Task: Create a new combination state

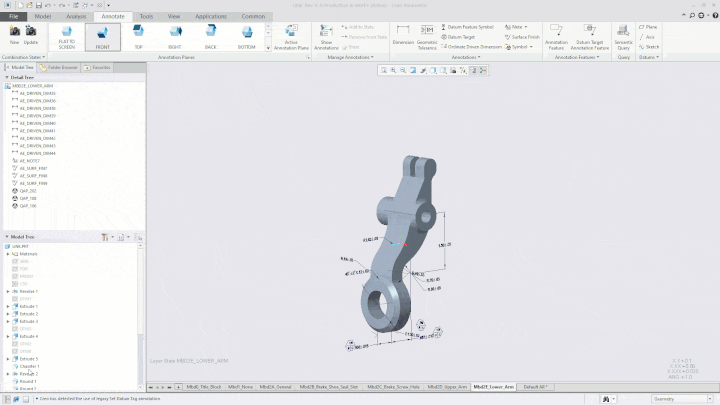Action: click(14, 37)
